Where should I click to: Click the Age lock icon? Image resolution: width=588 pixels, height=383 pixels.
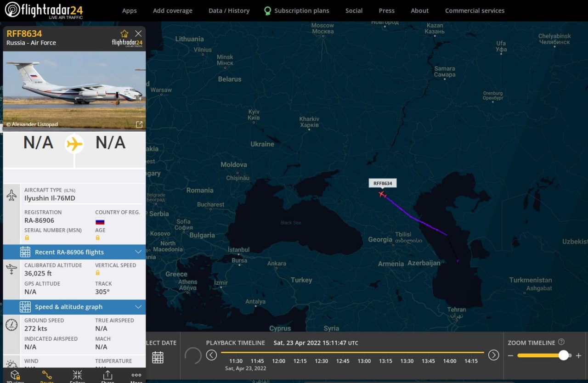click(97, 238)
